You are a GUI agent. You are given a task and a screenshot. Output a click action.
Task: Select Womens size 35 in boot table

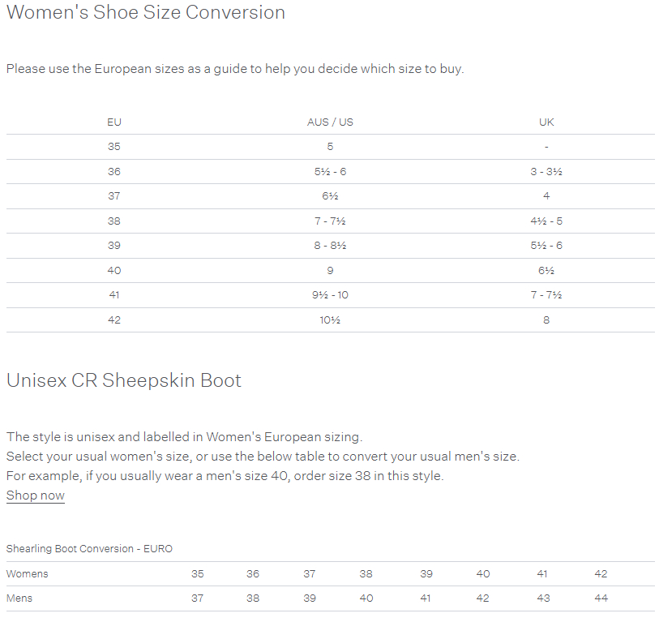197,574
